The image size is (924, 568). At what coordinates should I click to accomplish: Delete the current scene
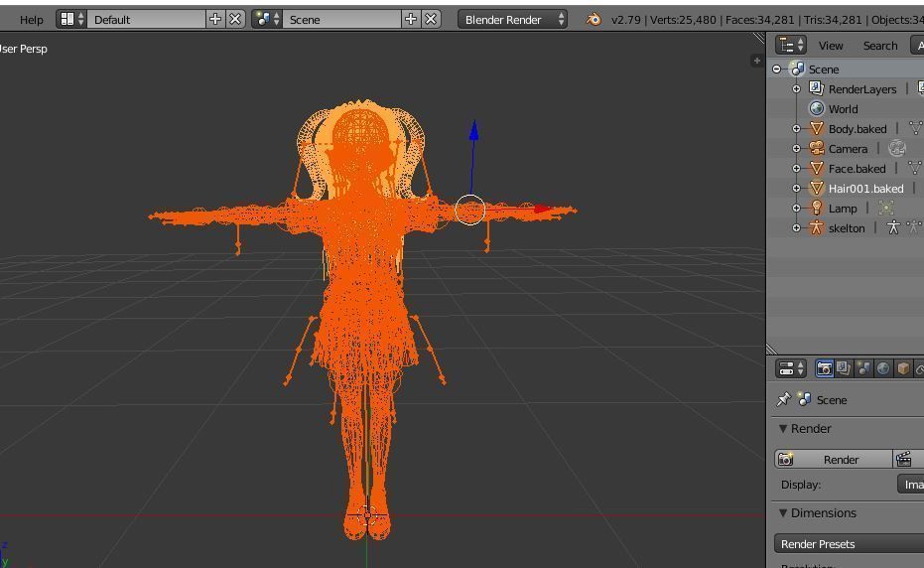pos(431,20)
